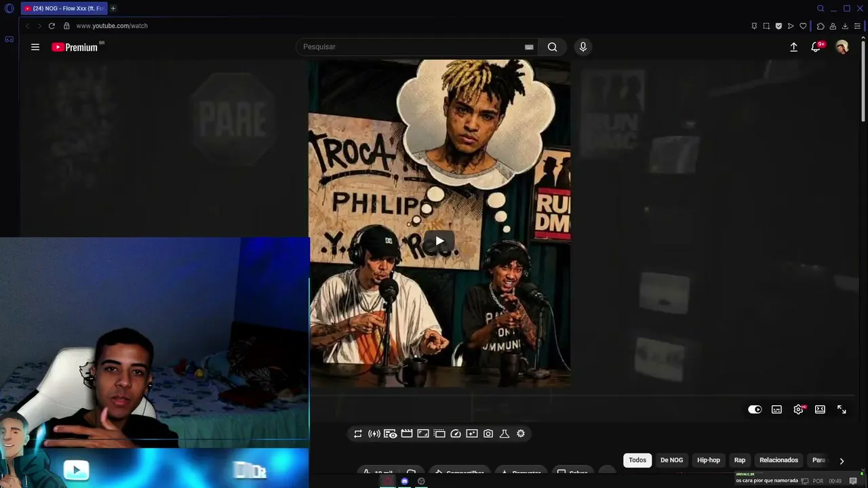The height and width of the screenshot is (488, 868).
Task: Select the Rap filter chip
Action: click(x=740, y=460)
